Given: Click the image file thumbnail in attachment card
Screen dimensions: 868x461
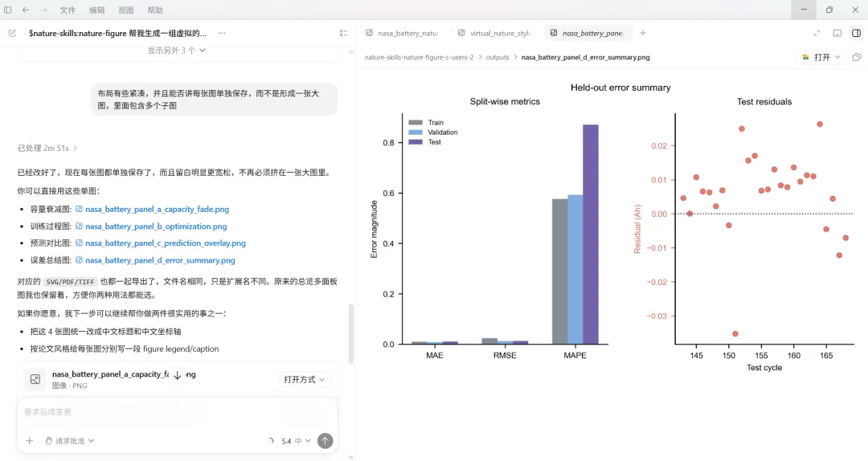Looking at the screenshot, I should click(35, 380).
